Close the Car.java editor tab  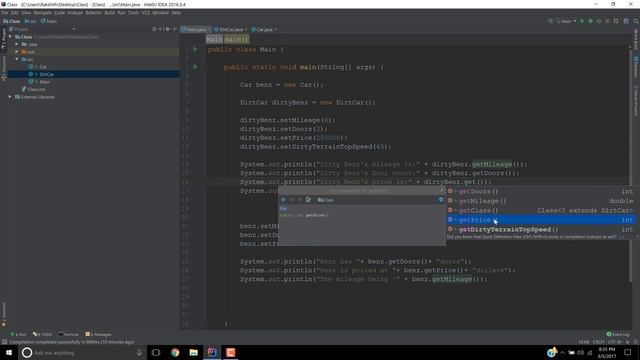(x=276, y=29)
